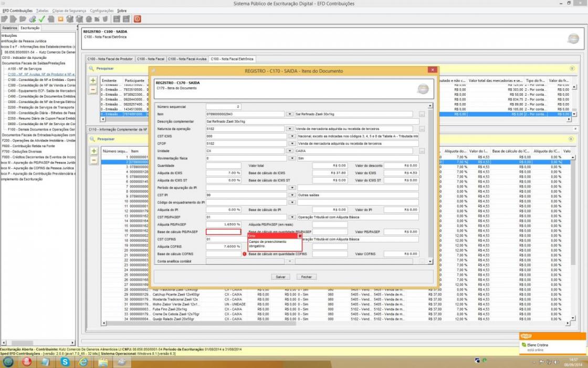Screen dimensions: 588x368
Task: Click the ellipsis browse button next to Unidade
Action: 422,151
